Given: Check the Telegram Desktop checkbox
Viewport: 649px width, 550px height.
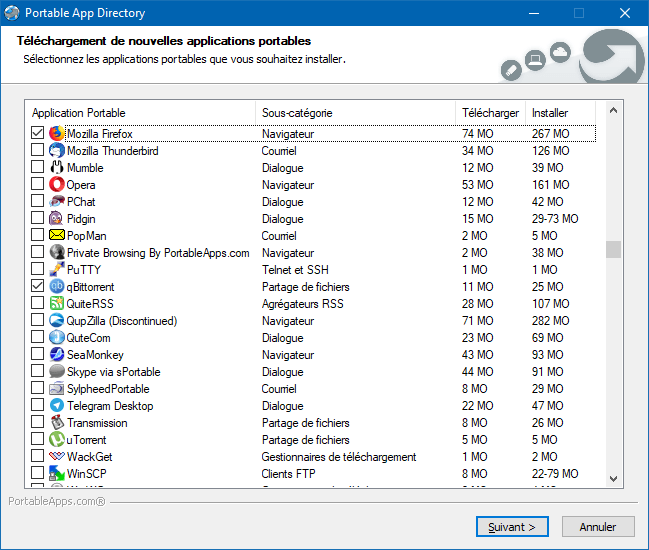Looking at the screenshot, I should click(38, 404).
